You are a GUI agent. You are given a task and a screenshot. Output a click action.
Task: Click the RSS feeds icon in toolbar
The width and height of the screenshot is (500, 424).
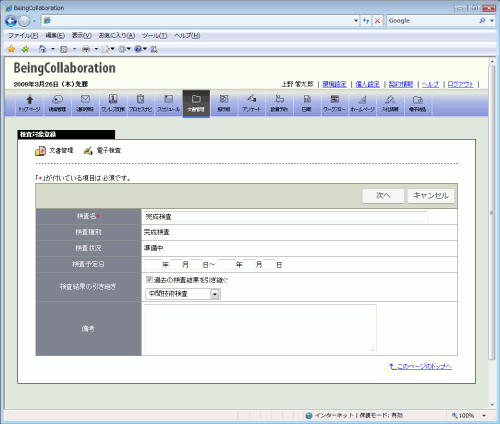(x=64, y=49)
